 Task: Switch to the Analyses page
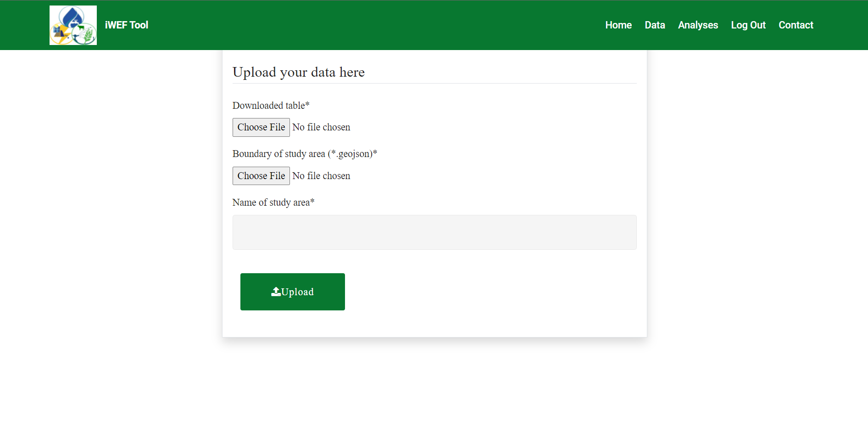coord(698,25)
